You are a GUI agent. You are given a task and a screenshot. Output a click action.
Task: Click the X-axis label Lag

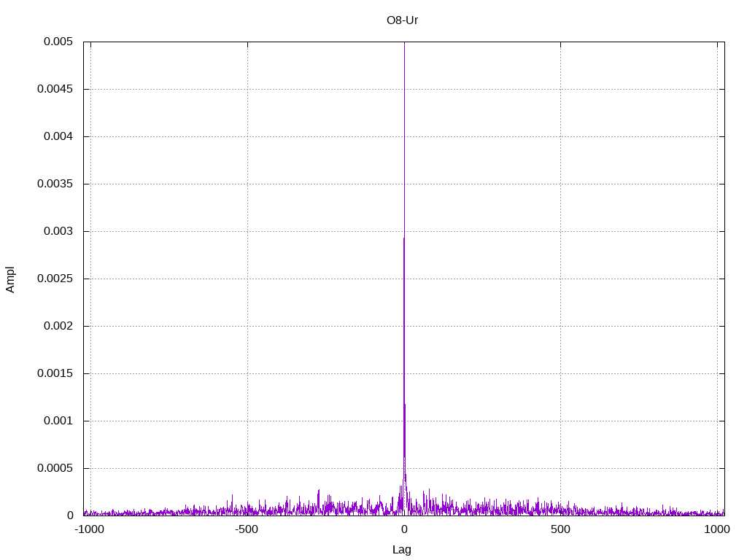click(x=402, y=550)
